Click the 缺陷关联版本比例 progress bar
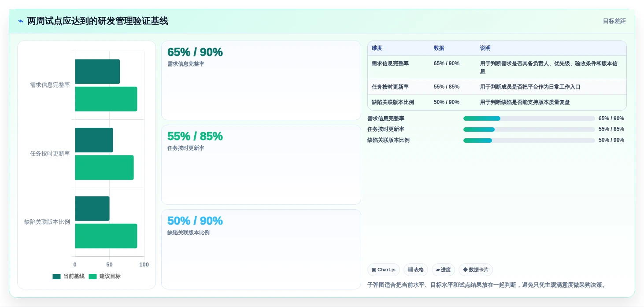 click(529, 141)
